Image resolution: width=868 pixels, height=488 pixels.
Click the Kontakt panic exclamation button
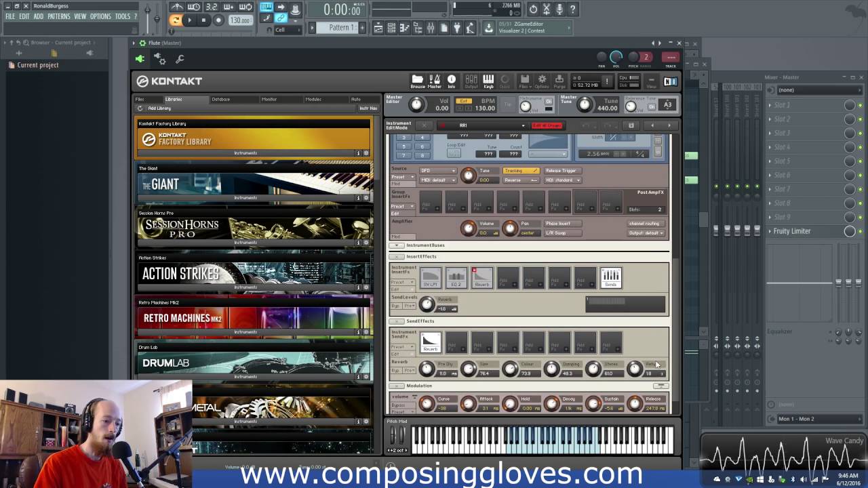coord(607,81)
